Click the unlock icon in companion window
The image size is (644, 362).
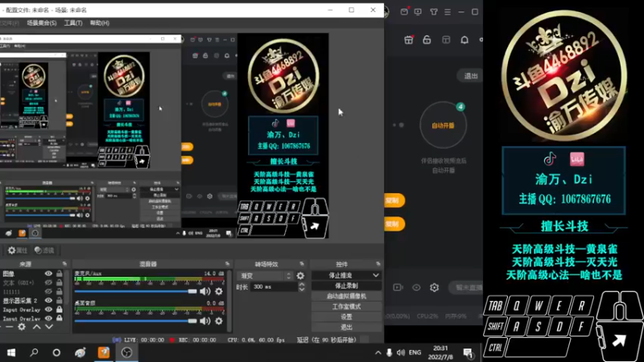click(427, 39)
